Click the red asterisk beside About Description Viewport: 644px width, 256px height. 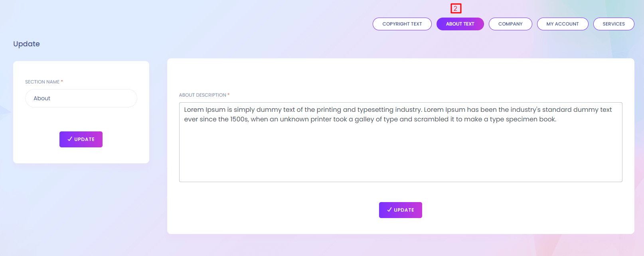(228, 95)
